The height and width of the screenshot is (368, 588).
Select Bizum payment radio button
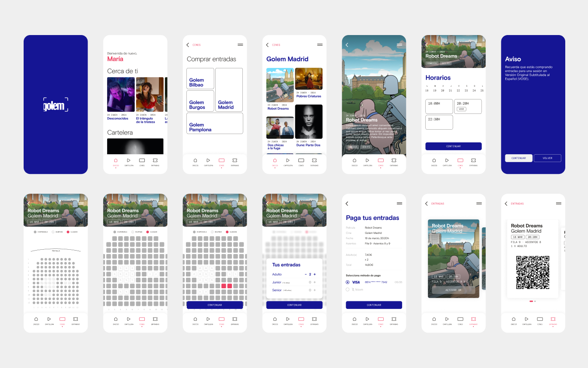348,290
